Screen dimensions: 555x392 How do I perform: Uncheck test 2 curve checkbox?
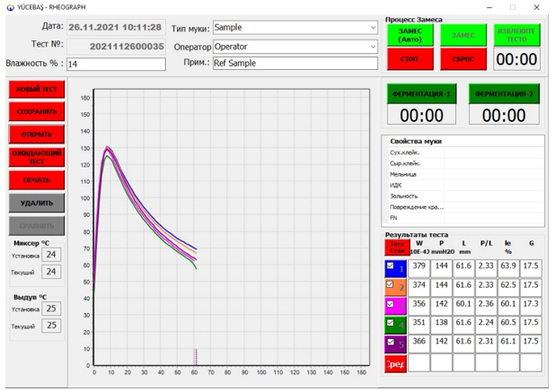(x=390, y=284)
